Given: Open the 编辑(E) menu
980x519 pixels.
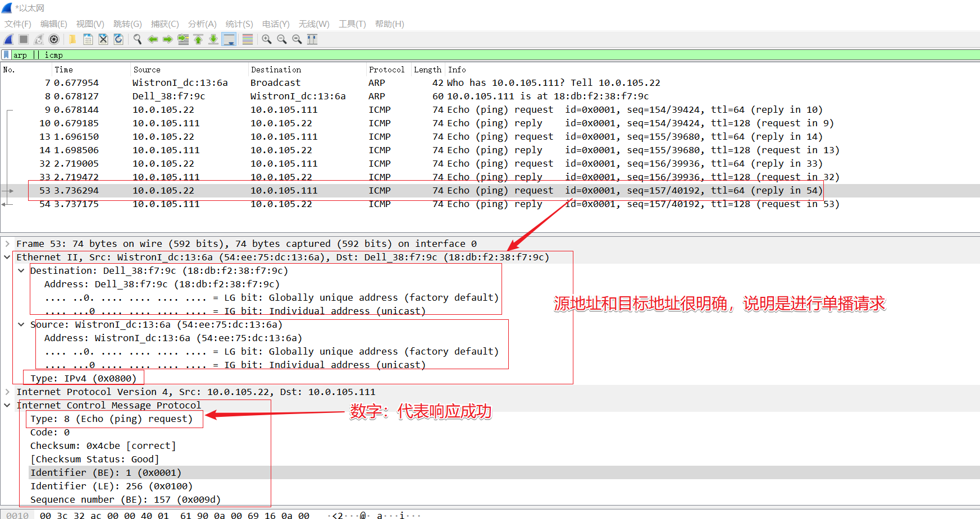Looking at the screenshot, I should (54, 24).
